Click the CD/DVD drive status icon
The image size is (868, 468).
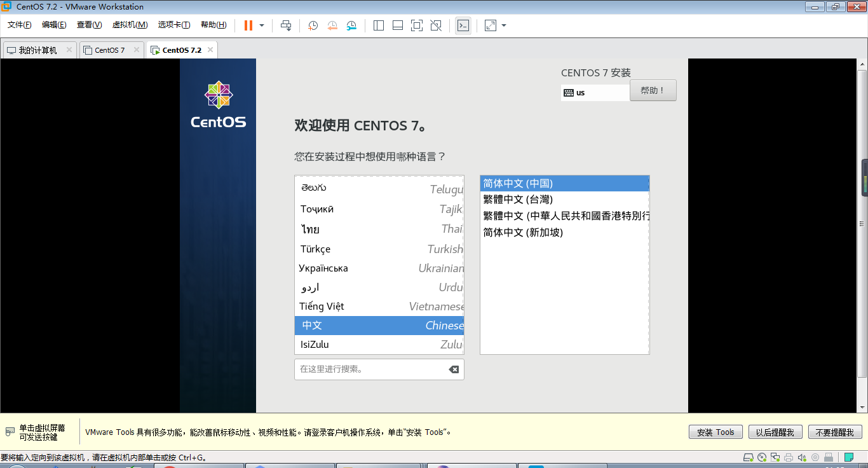pyautogui.click(x=762, y=457)
